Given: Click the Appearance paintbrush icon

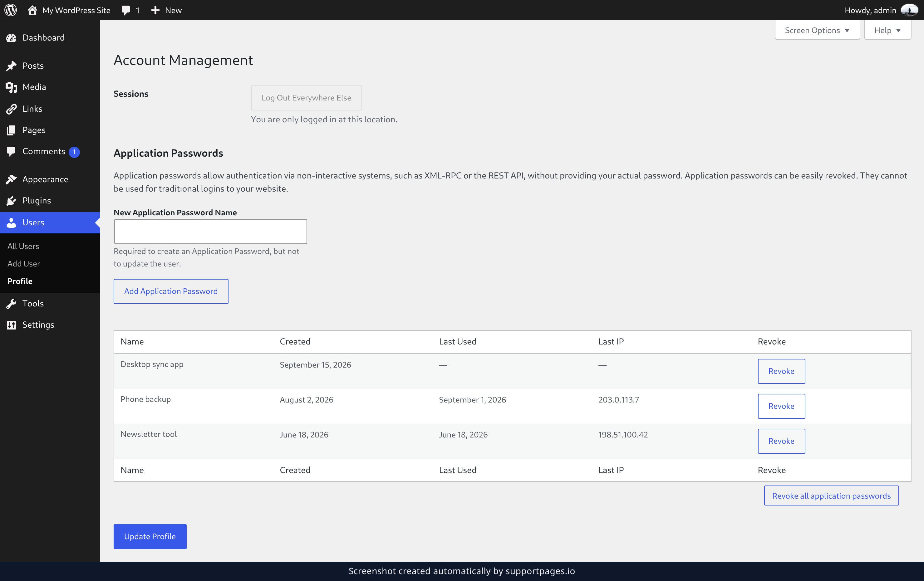Looking at the screenshot, I should tap(11, 179).
